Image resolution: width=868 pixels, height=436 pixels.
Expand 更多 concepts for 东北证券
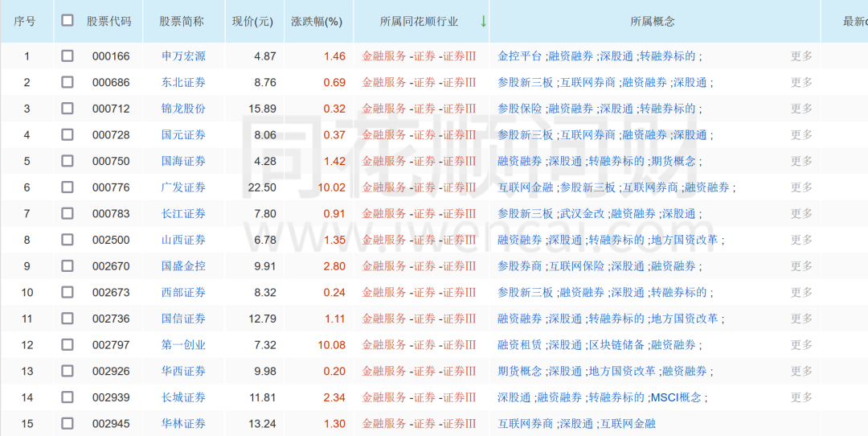[x=801, y=82]
